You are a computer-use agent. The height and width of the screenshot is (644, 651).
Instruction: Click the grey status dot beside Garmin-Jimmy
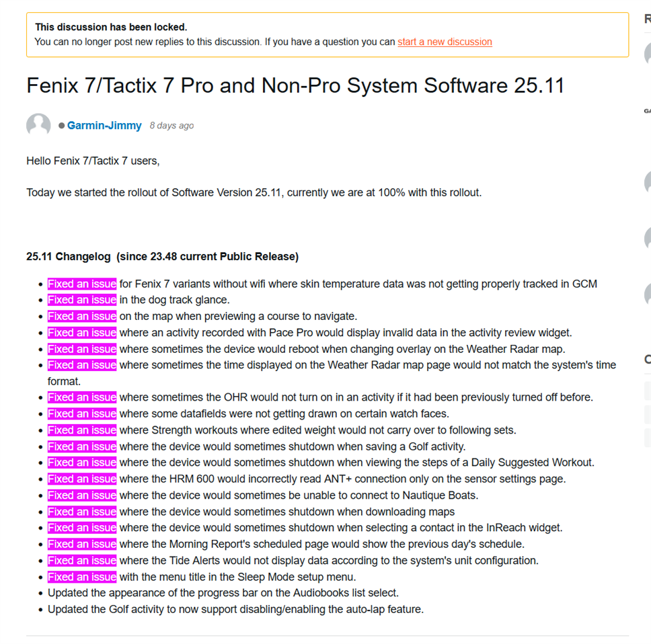[x=62, y=126]
